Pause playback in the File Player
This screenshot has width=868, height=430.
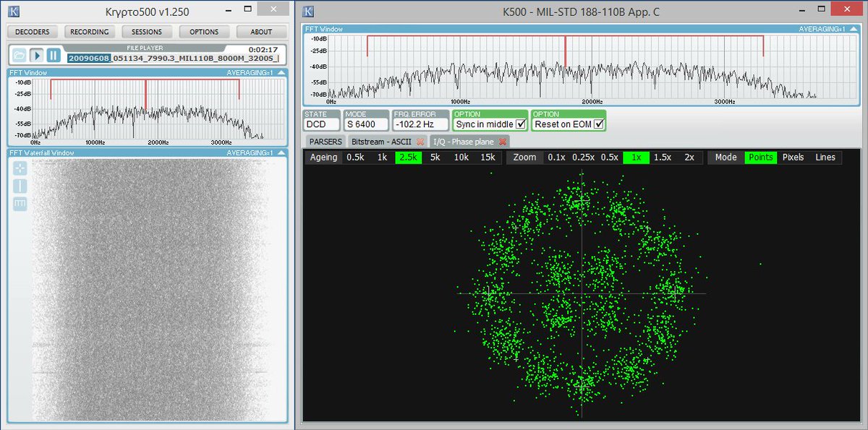point(52,56)
